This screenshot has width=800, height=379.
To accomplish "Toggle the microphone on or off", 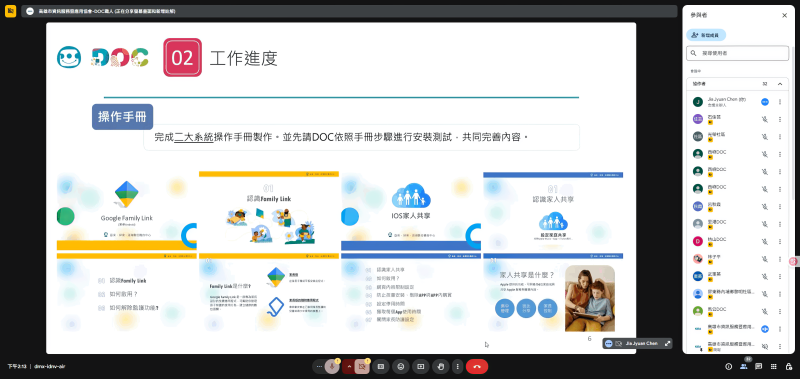I will coord(332,366).
